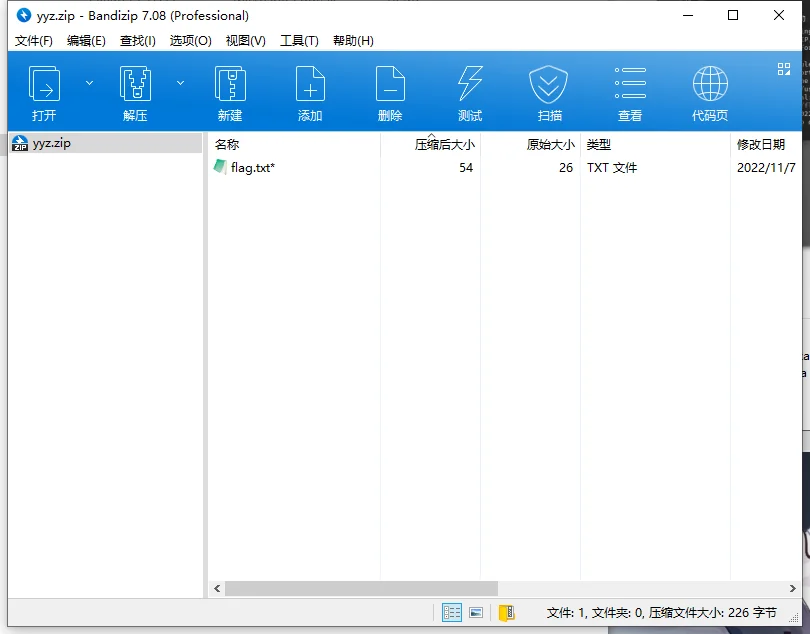Expand the dropdown arrow beside Extract (解压)
The image size is (810, 634).
(181, 83)
